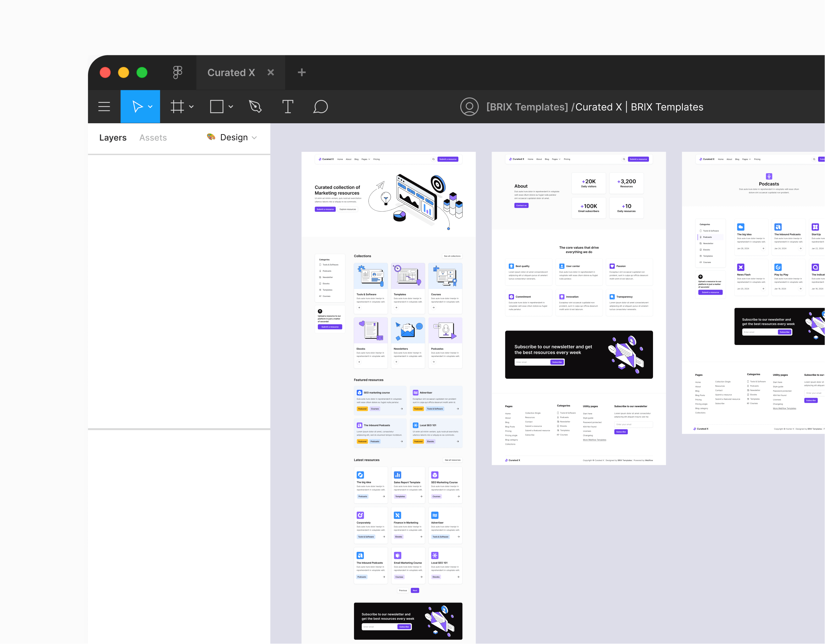Expand the Design dropdown

click(254, 137)
